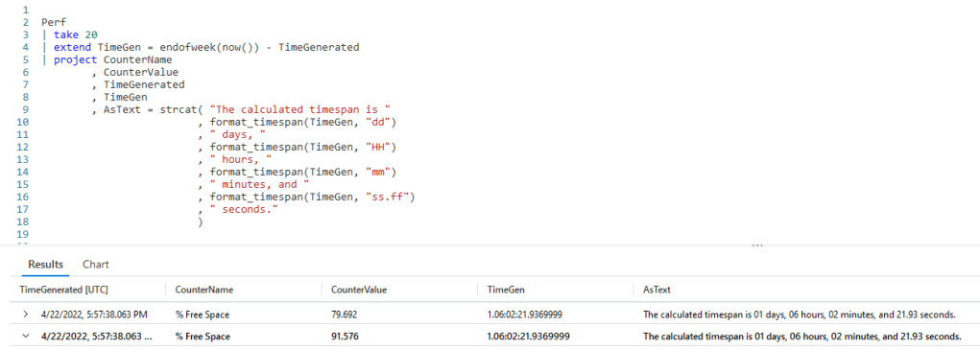The width and height of the screenshot is (980, 349).
Task: Click the " seconds." string line
Action: pyautogui.click(x=238, y=209)
